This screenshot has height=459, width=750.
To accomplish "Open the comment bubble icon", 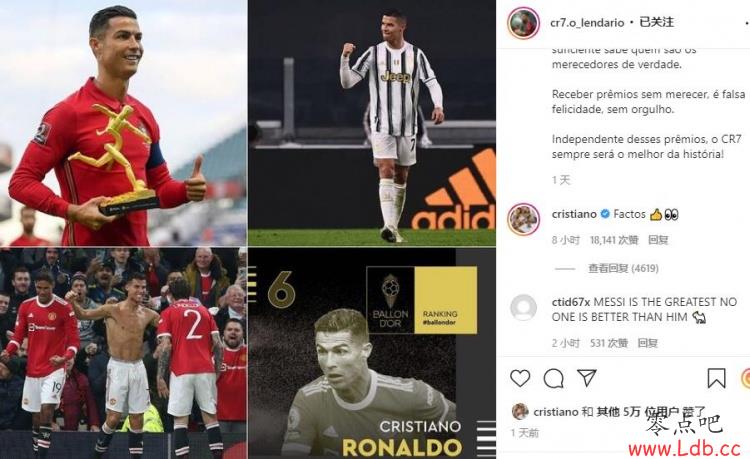I will click(553, 378).
